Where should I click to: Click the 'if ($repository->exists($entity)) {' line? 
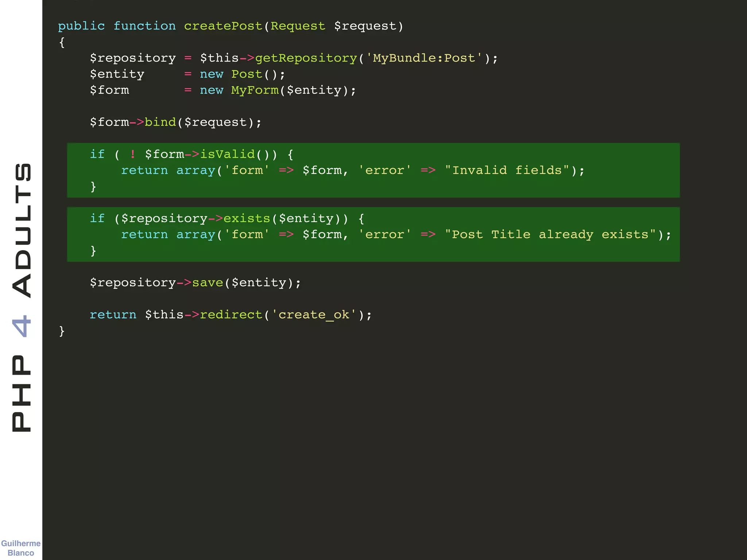[227, 219]
